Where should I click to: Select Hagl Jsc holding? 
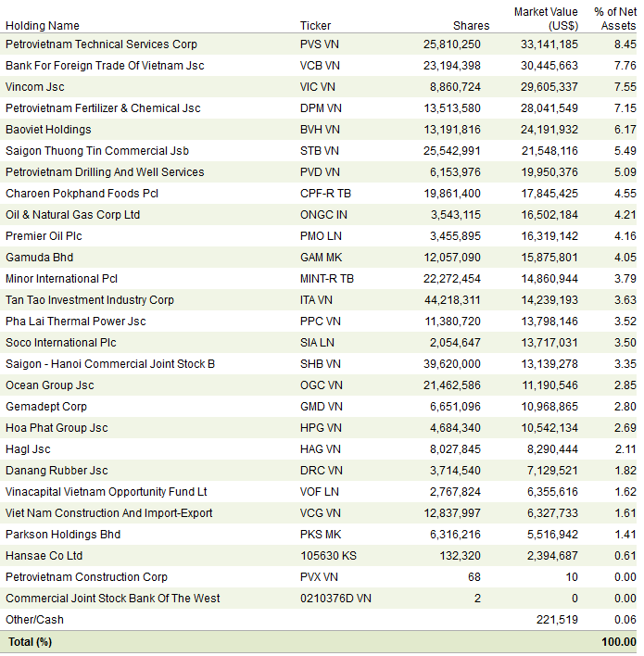(x=28, y=449)
